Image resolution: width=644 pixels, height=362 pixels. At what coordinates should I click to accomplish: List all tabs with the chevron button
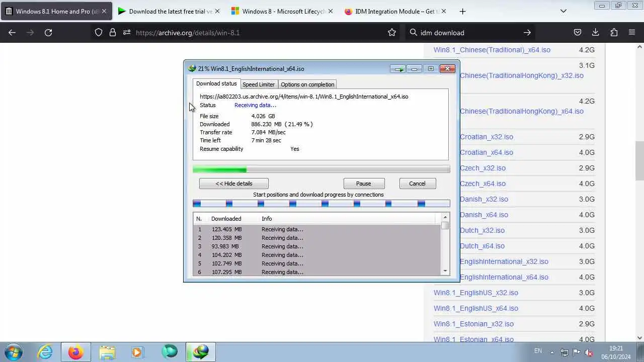click(x=563, y=11)
